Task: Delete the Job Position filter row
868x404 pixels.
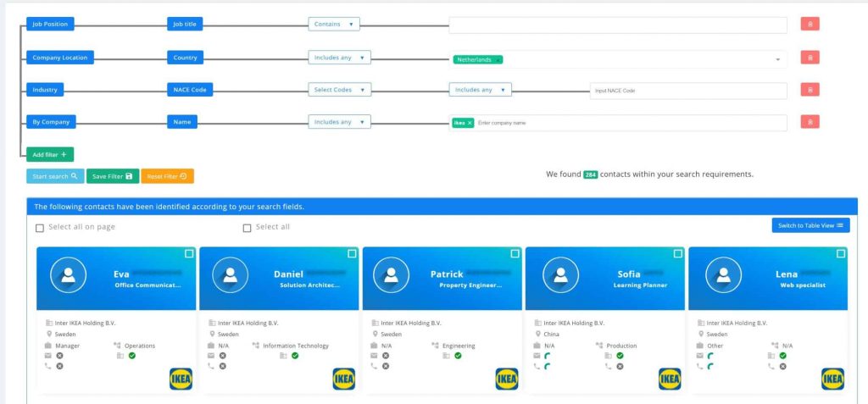Action: [x=810, y=25]
